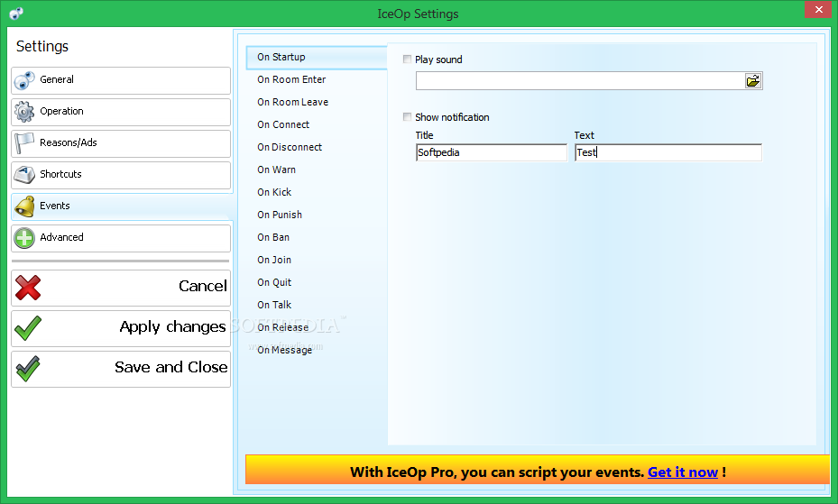
Task: Click the Events bell icon
Action: [x=24, y=206]
